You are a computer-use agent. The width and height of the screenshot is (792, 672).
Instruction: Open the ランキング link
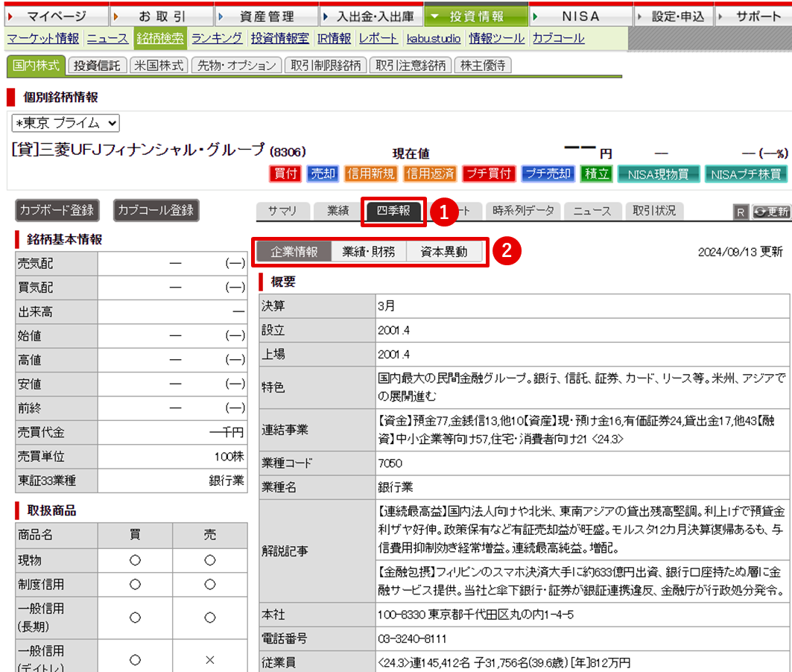pos(217,39)
